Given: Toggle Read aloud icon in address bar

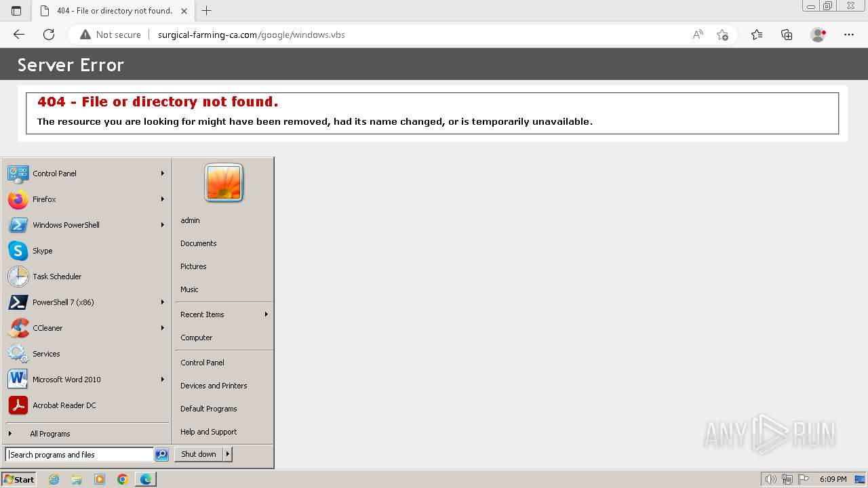Looking at the screenshot, I should (698, 35).
